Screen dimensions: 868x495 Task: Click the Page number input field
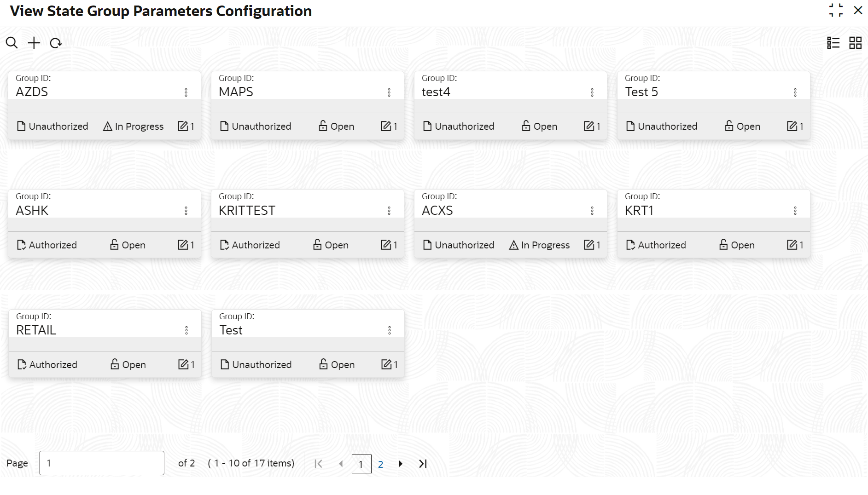tap(101, 463)
